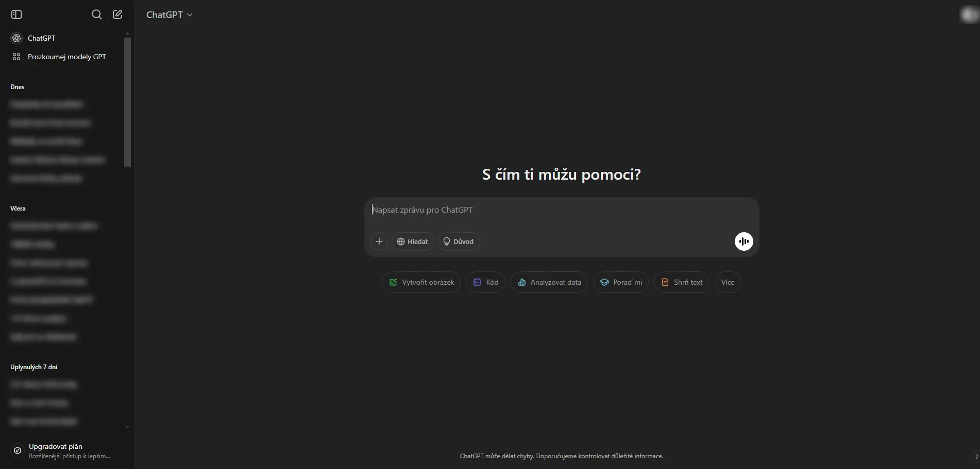Choose the Kód suggestion chip

click(485, 282)
